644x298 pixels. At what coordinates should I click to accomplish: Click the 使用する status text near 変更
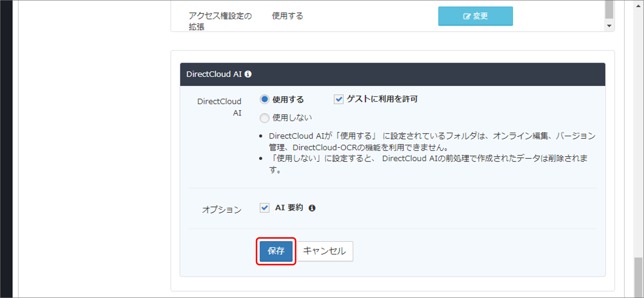pyautogui.click(x=287, y=16)
